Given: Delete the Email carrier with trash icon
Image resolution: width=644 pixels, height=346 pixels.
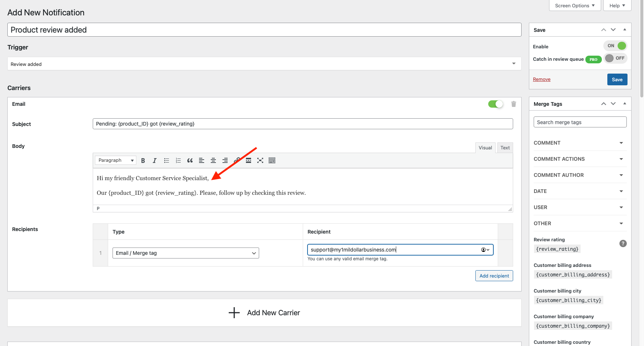Looking at the screenshot, I should pos(514,104).
